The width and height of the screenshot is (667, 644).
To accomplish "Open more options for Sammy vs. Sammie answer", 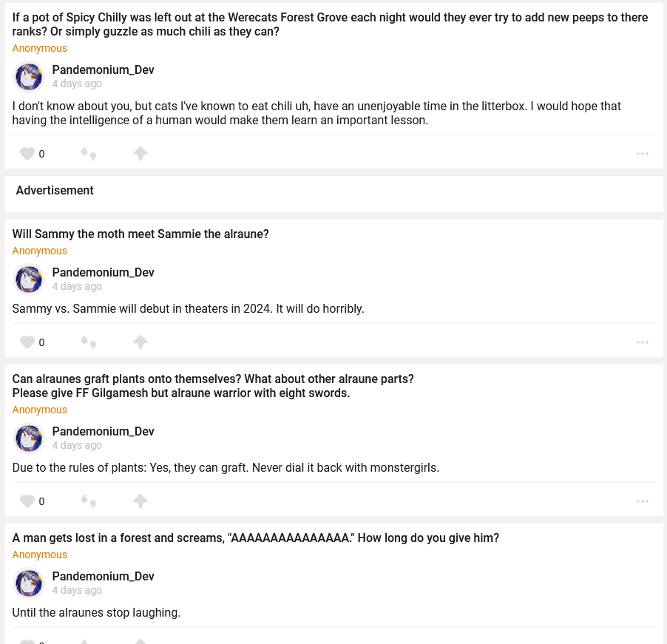I will [642, 342].
